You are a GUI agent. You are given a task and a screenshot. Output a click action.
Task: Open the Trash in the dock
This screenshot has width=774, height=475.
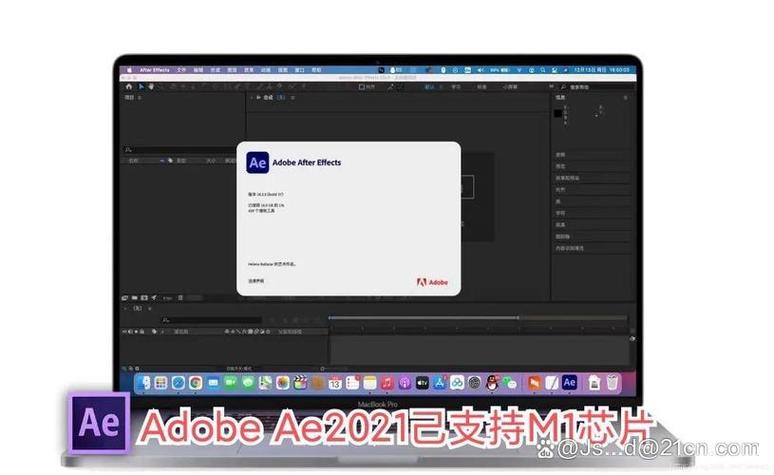pos(612,383)
